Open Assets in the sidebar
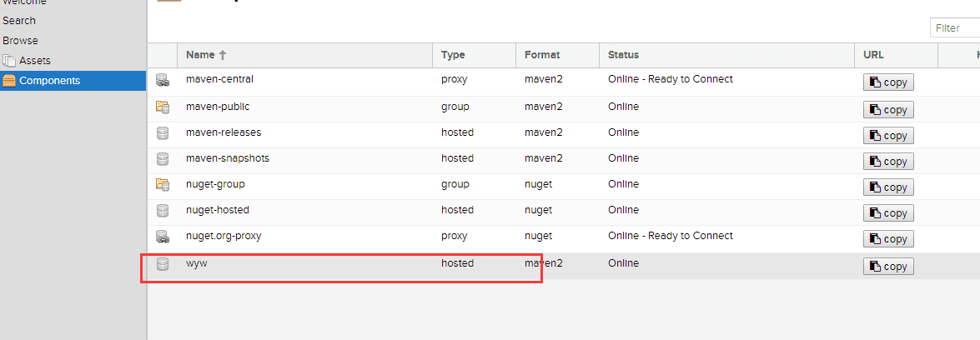The width and height of the screenshot is (980, 340). [35, 61]
